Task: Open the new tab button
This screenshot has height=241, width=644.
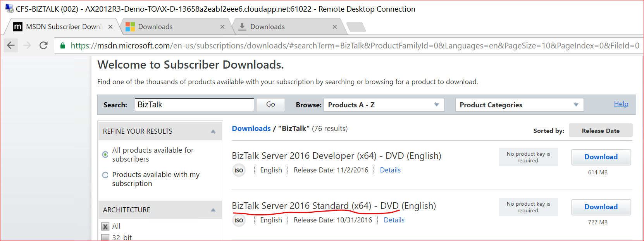Action: click(x=356, y=27)
